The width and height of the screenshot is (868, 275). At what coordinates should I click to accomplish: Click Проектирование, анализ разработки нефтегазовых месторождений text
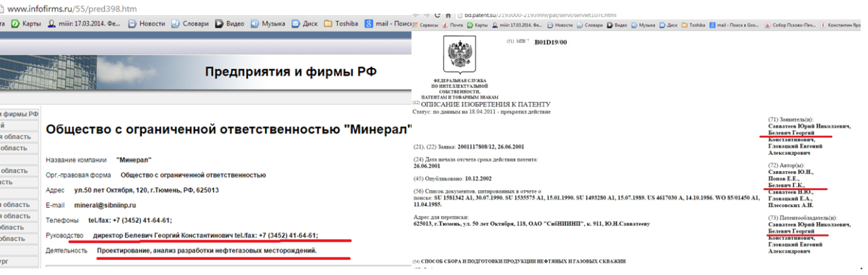click(207, 251)
